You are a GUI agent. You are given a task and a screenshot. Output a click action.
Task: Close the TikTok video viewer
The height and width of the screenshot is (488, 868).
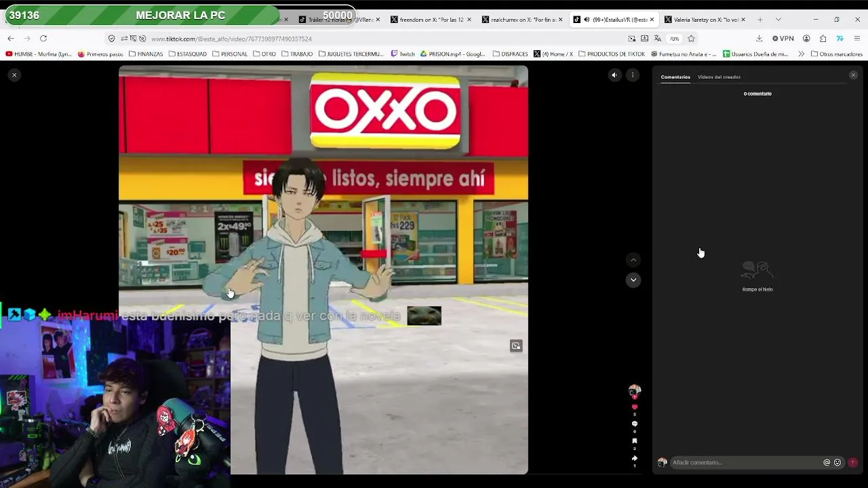pos(14,75)
